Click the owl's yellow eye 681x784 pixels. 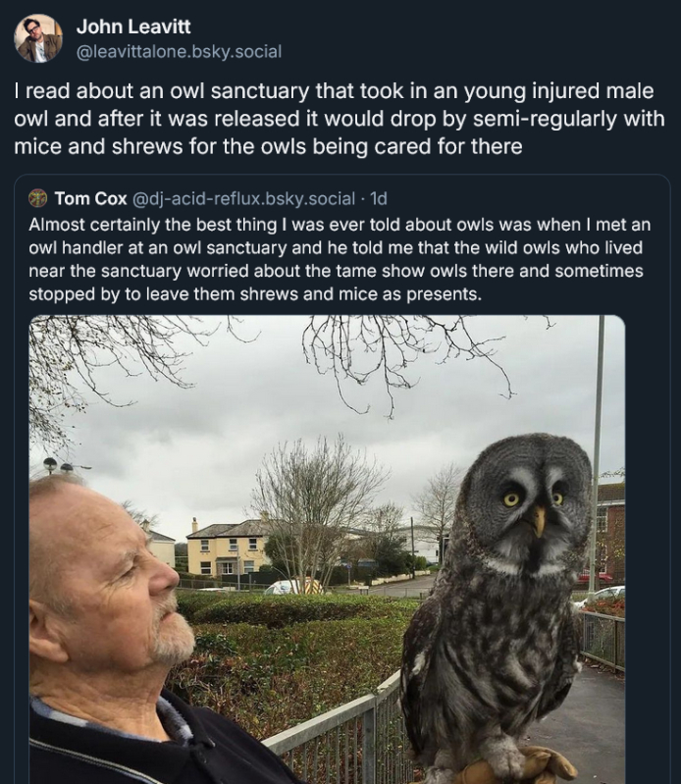tap(511, 499)
